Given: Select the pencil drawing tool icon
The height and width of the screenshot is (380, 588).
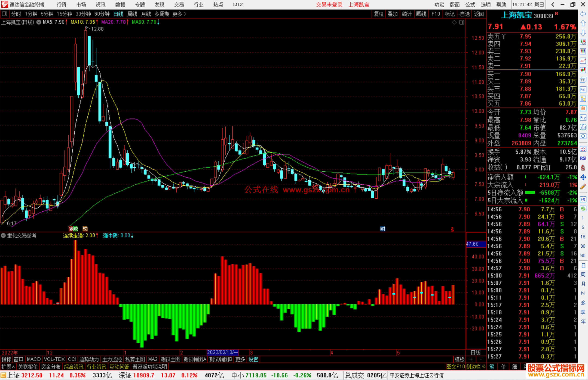Looking at the screenshot, I should click(x=583, y=187).
